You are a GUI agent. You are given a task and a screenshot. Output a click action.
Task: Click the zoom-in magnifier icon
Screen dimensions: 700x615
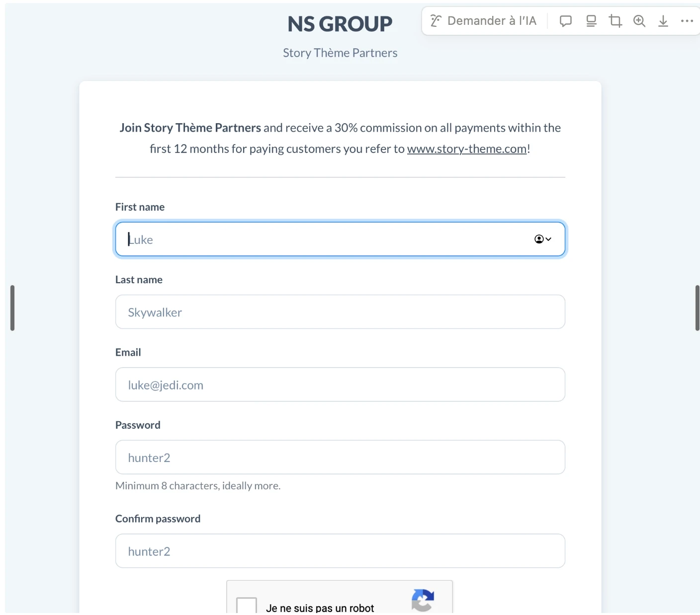639,21
